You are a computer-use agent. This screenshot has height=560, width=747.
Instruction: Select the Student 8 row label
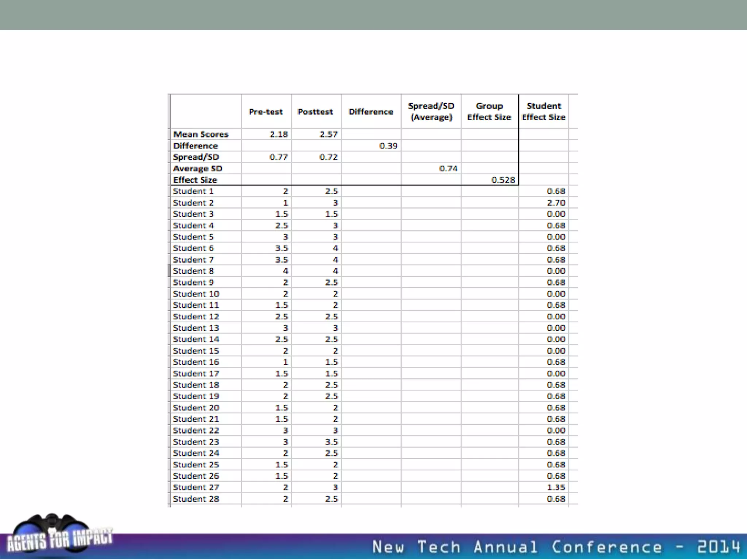tap(193, 271)
